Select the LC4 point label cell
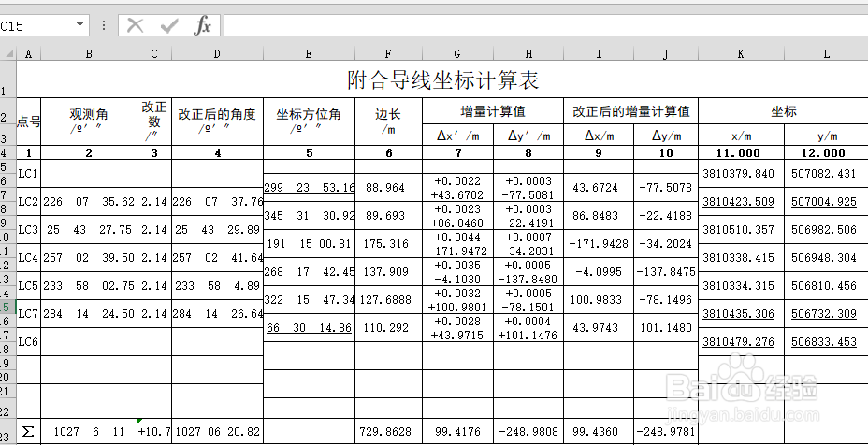868x445 pixels. click(x=29, y=257)
